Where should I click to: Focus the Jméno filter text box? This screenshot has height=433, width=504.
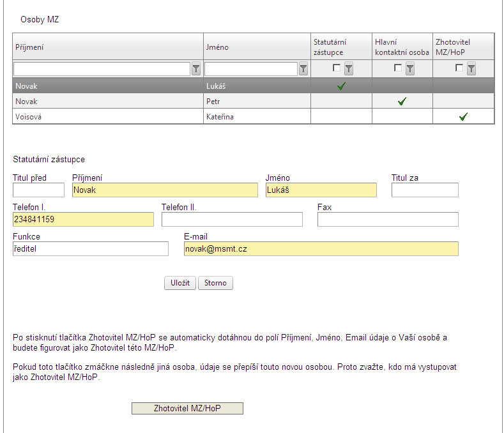[250, 69]
